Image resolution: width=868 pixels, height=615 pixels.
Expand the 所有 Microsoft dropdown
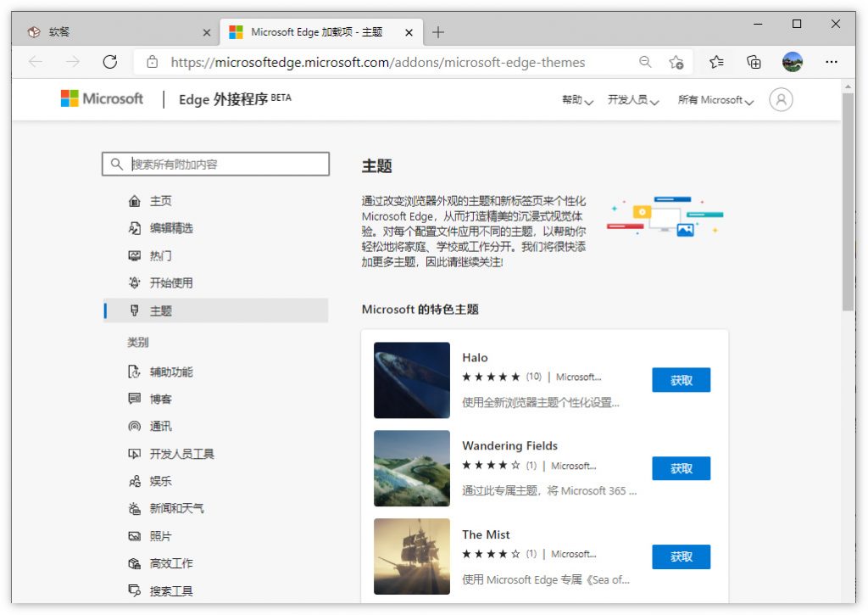pos(715,100)
